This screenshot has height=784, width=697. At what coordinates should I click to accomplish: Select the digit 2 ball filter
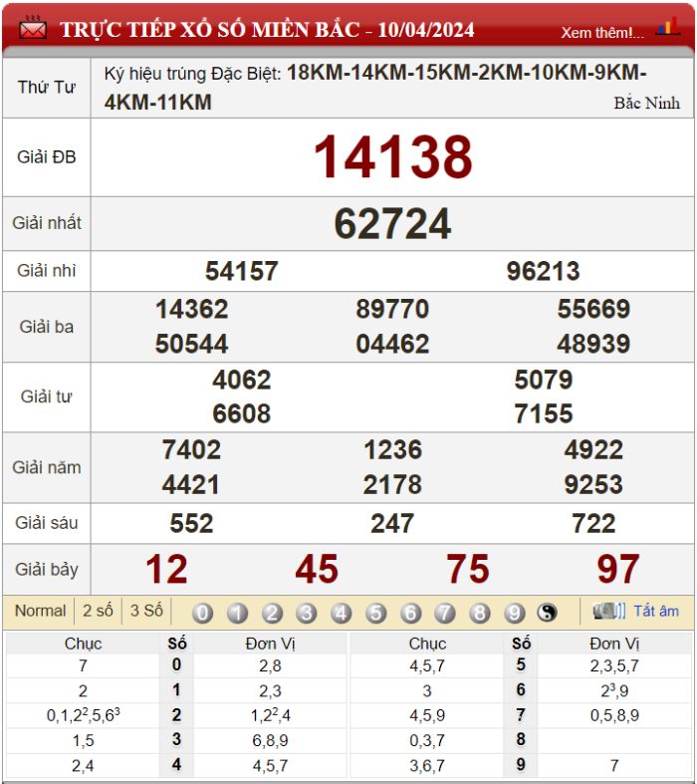[x=272, y=613]
